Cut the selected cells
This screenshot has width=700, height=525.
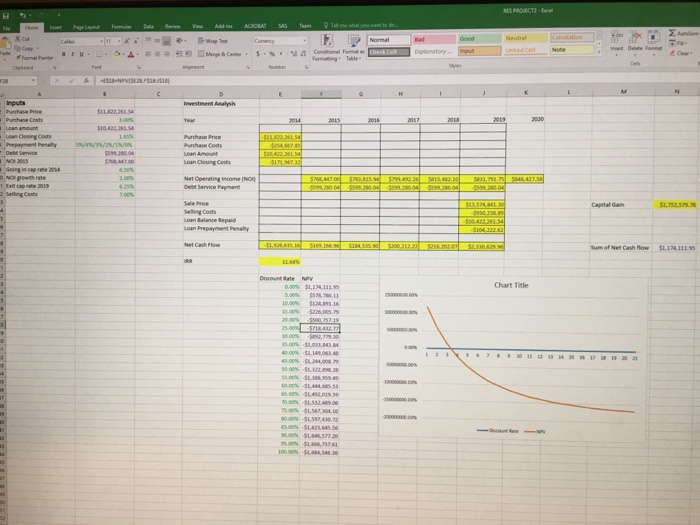tap(22, 39)
